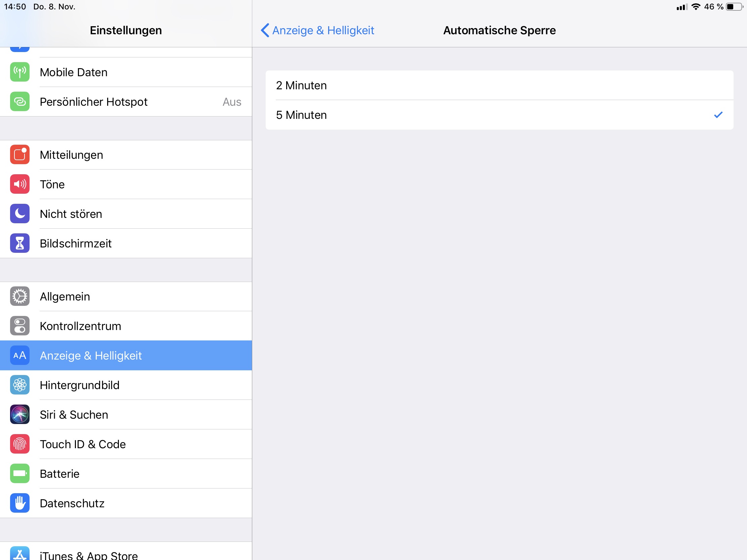This screenshot has width=747, height=560.
Task: Open Nicht stören via the moon icon
Action: tap(19, 214)
